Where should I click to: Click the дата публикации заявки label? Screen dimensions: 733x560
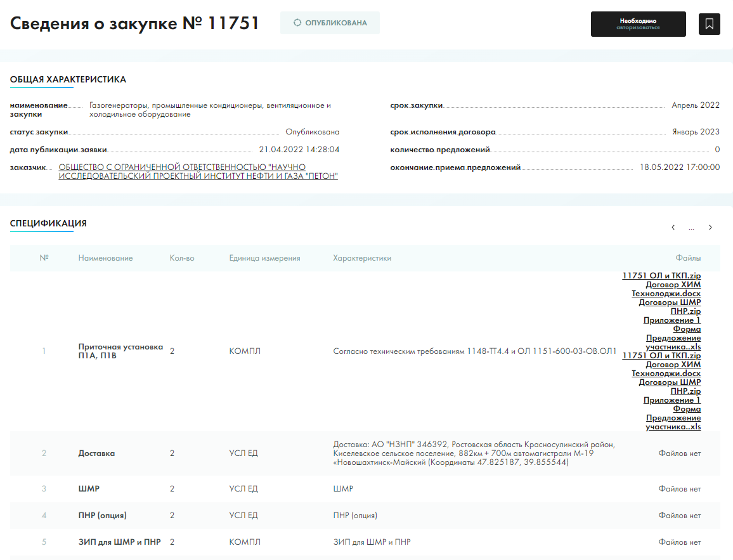(58, 150)
